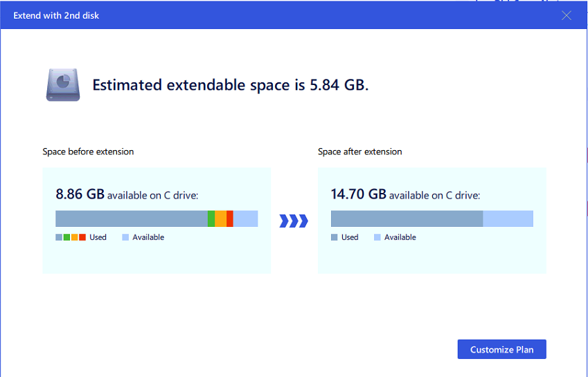Click the red segment in the before-extension bar

point(230,219)
